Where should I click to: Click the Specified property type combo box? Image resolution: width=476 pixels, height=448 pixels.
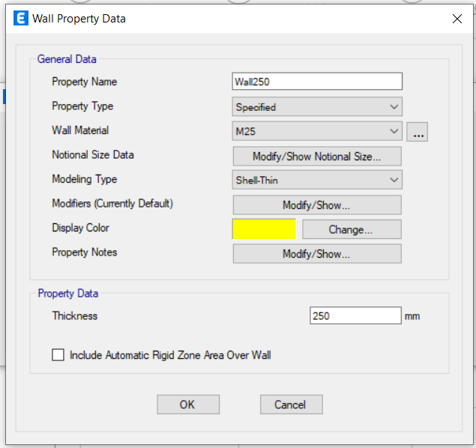pos(317,107)
